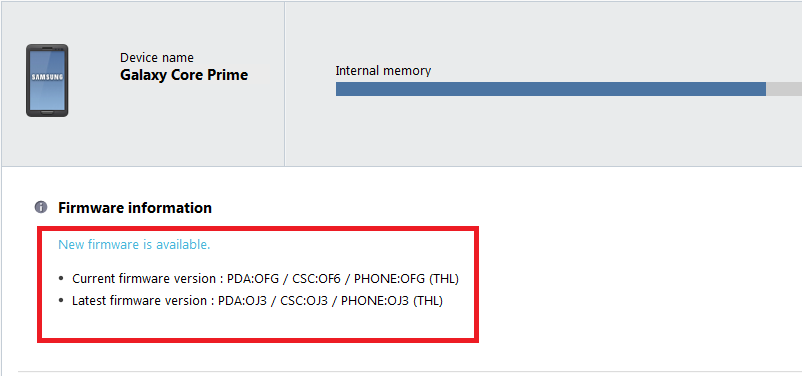This screenshot has width=802, height=376.
Task: Click the latest PHONE:OJ3 value
Action: 375,301
